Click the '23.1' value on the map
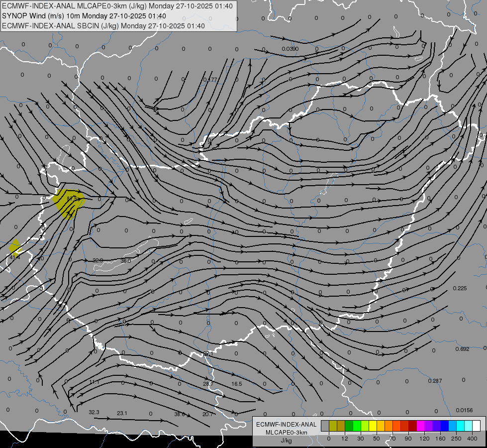 [122, 413]
